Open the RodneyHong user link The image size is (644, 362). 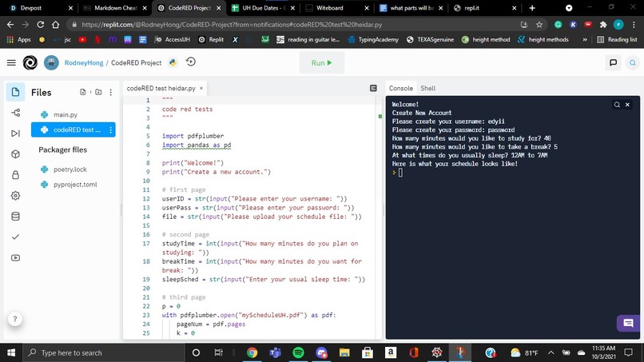pos(84,63)
